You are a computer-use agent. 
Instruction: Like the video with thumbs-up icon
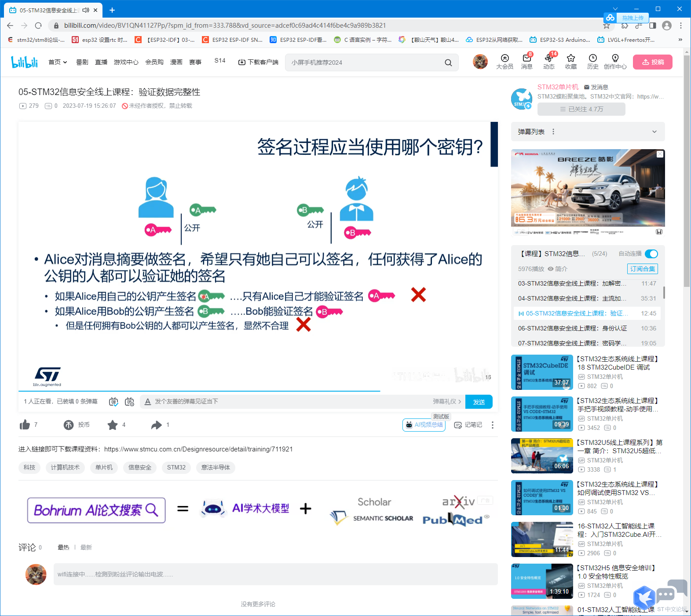(x=25, y=425)
